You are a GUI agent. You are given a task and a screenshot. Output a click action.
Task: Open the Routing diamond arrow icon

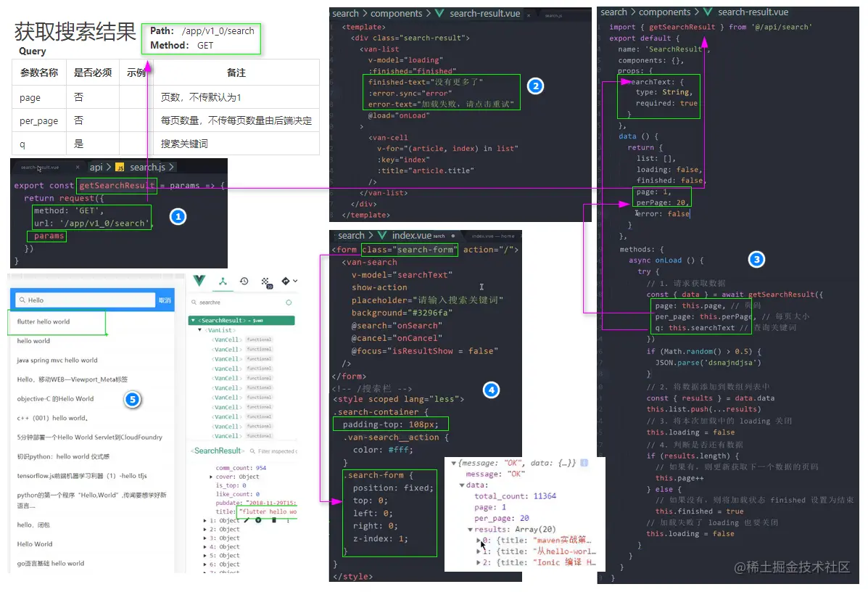[x=286, y=281]
